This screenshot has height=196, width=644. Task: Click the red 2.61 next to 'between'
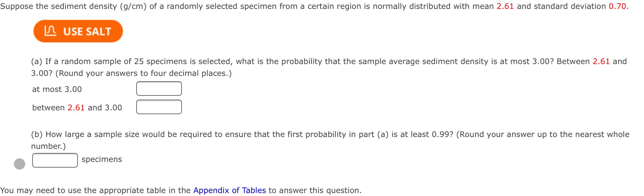[76, 107]
